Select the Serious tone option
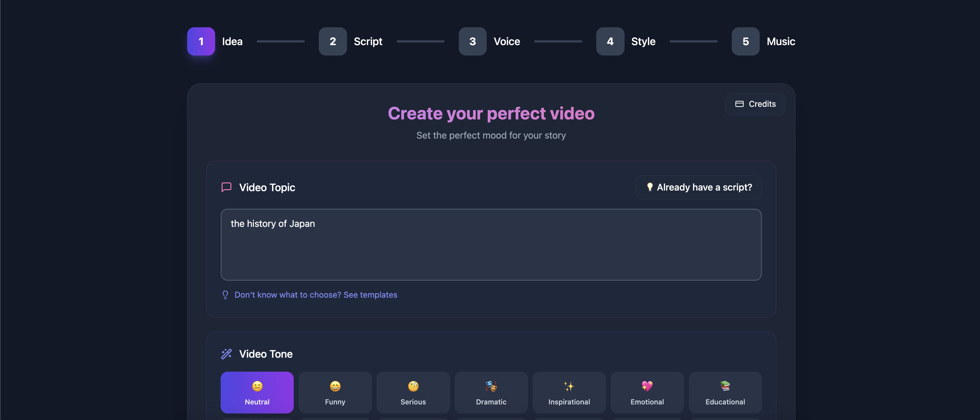Screen dimensions: 980x420 tap(413, 392)
